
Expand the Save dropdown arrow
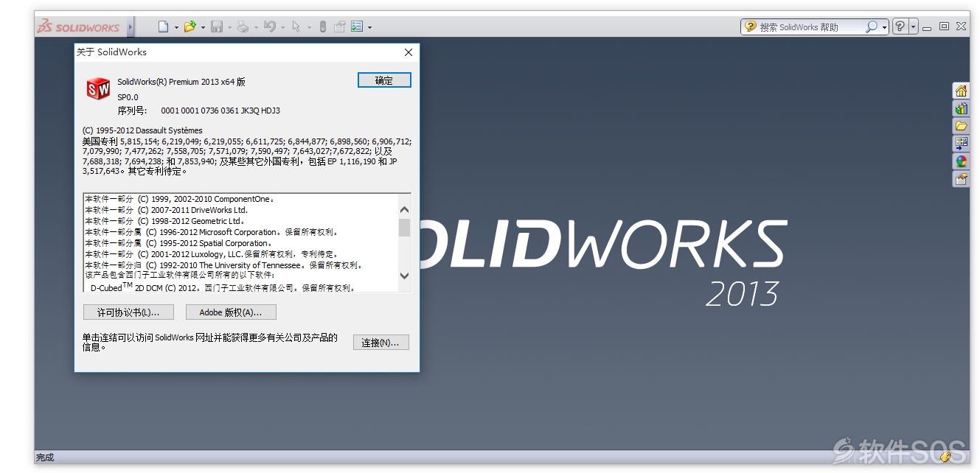point(229,27)
